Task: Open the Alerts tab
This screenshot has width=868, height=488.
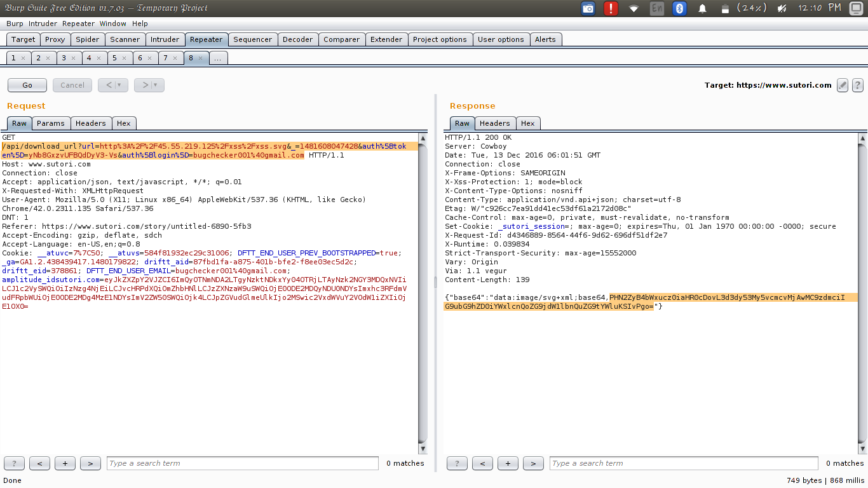Action: click(545, 39)
